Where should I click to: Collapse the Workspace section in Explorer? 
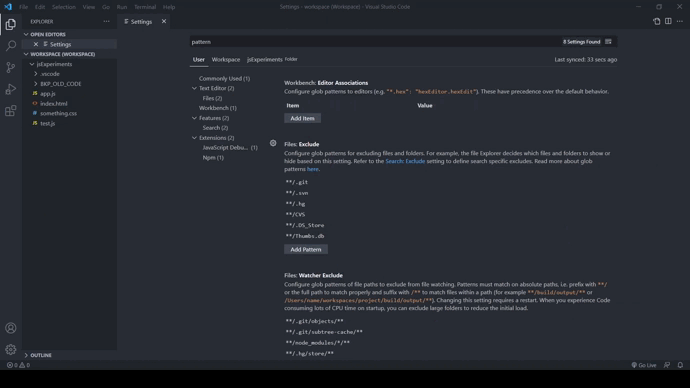tap(26, 54)
